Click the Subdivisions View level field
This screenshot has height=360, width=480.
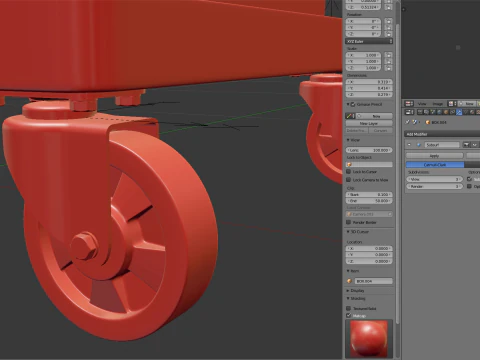point(435,179)
